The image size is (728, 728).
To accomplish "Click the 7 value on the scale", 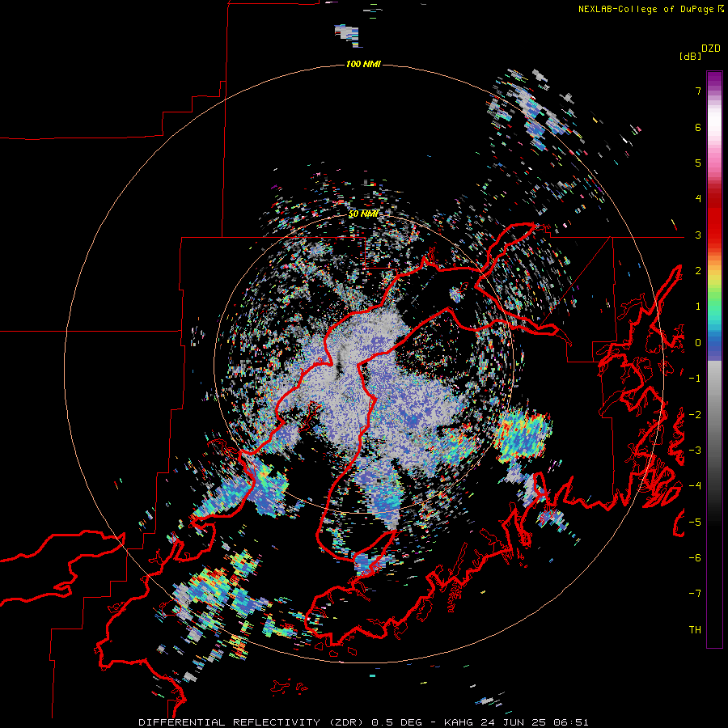I will tap(698, 91).
